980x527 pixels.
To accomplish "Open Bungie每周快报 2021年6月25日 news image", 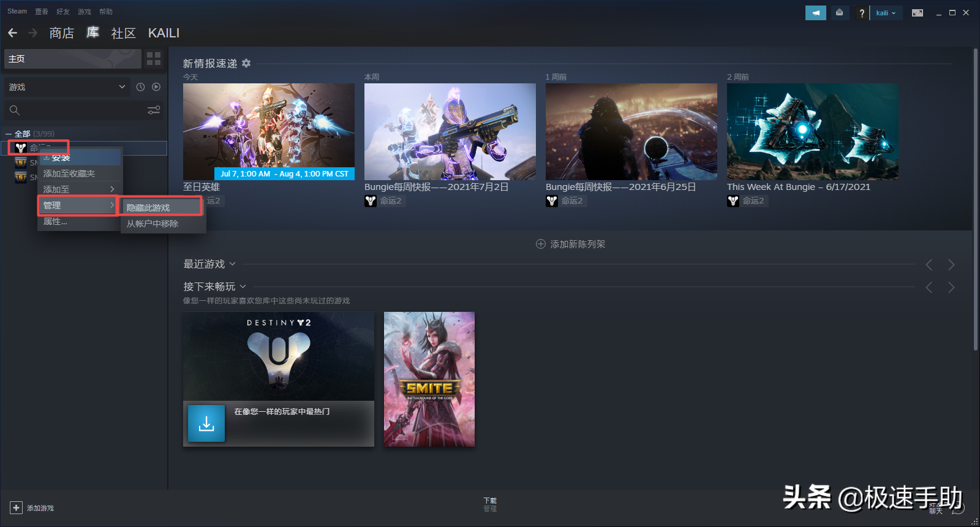I will tap(631, 132).
